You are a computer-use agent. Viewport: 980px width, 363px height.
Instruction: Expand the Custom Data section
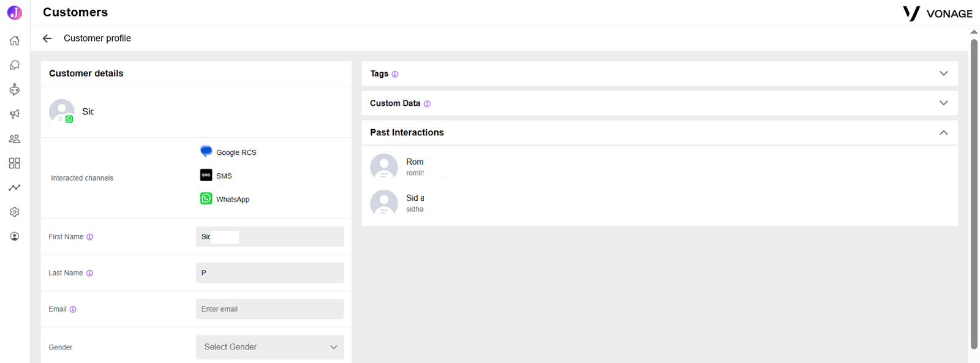point(660,103)
